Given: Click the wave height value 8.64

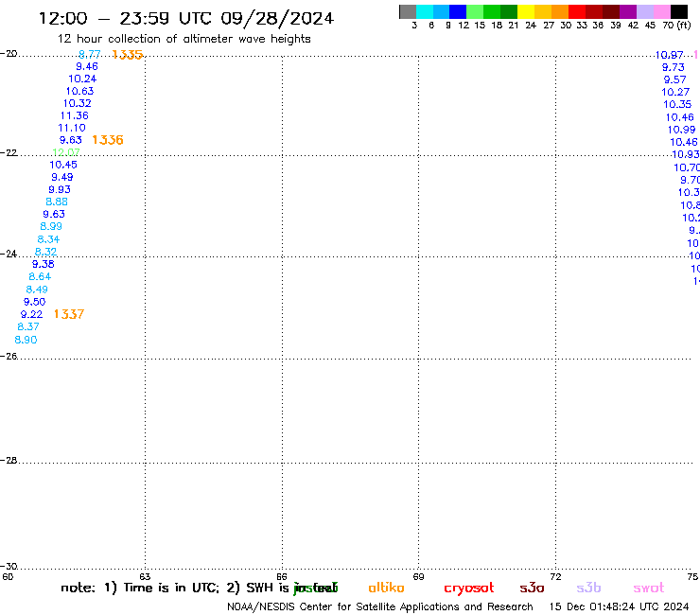Looking at the screenshot, I should click(40, 277).
